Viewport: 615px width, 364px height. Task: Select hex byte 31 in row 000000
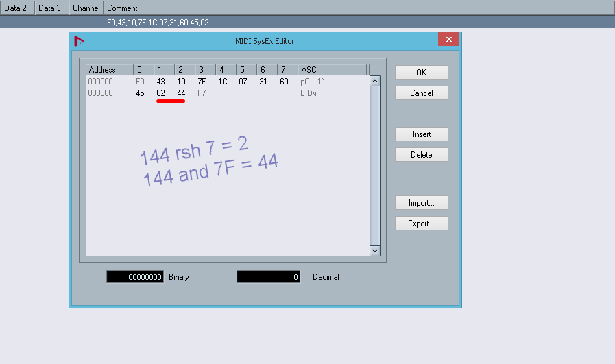[263, 82]
